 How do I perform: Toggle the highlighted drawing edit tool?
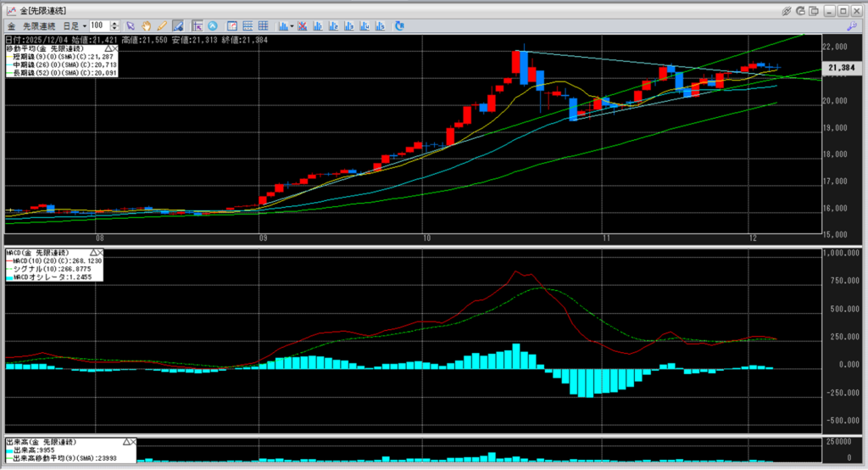coord(177,26)
